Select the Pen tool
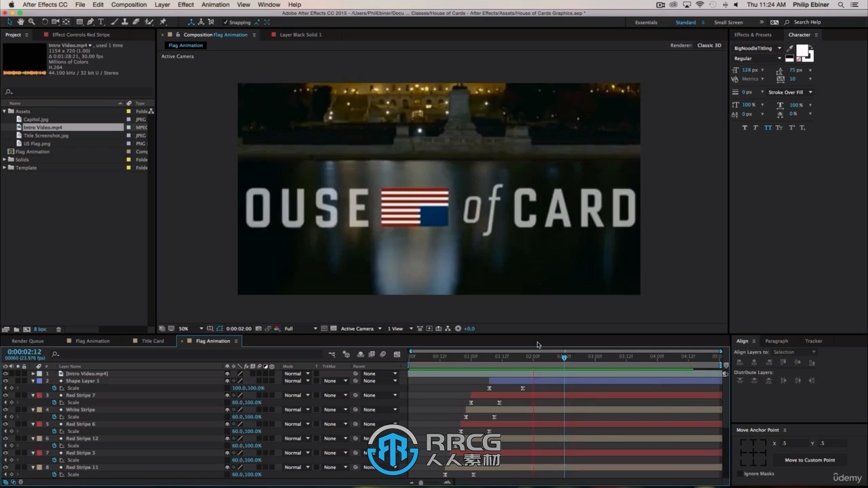This screenshot has height=488, width=868. pyautogui.click(x=91, y=22)
